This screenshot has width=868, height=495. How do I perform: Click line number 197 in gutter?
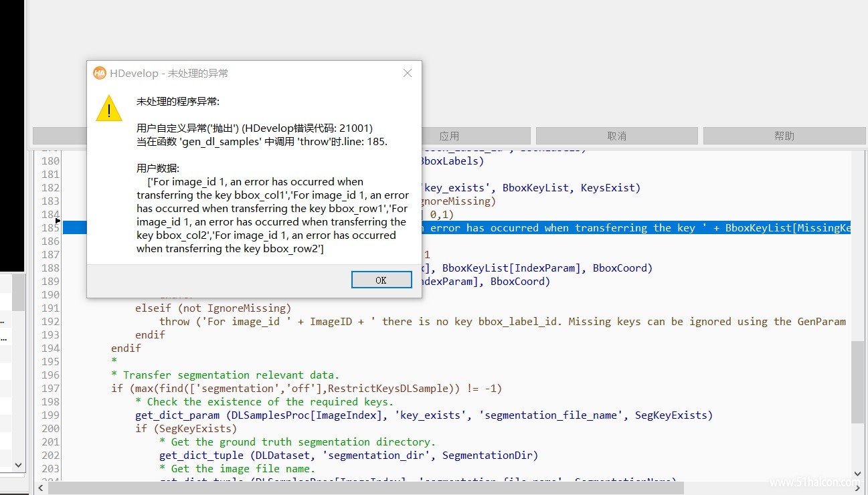tap(50, 389)
